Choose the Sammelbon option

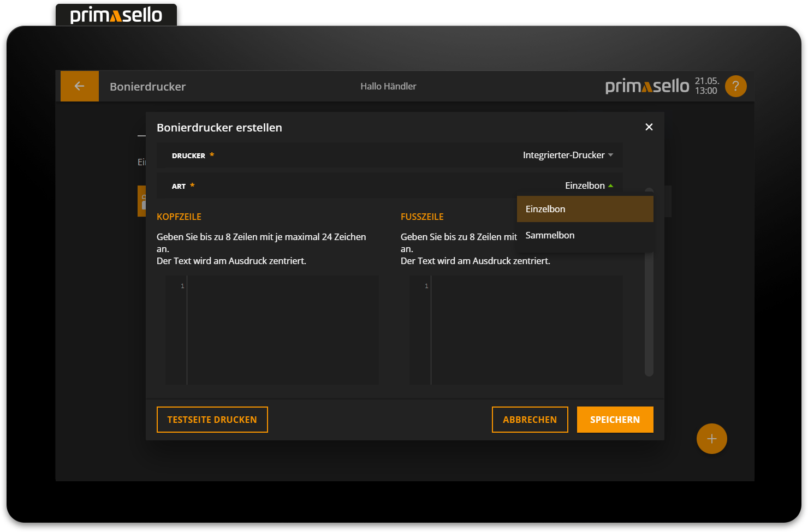(x=584, y=236)
